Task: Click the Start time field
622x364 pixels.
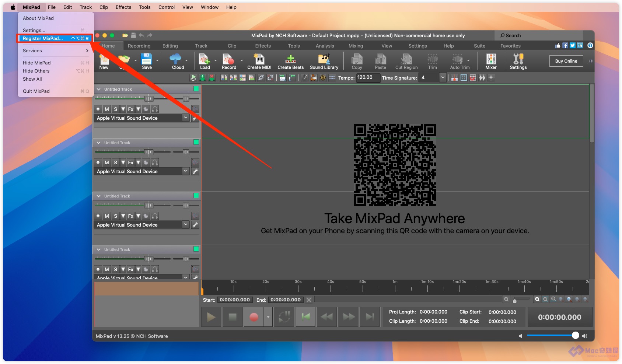Action: click(x=235, y=300)
